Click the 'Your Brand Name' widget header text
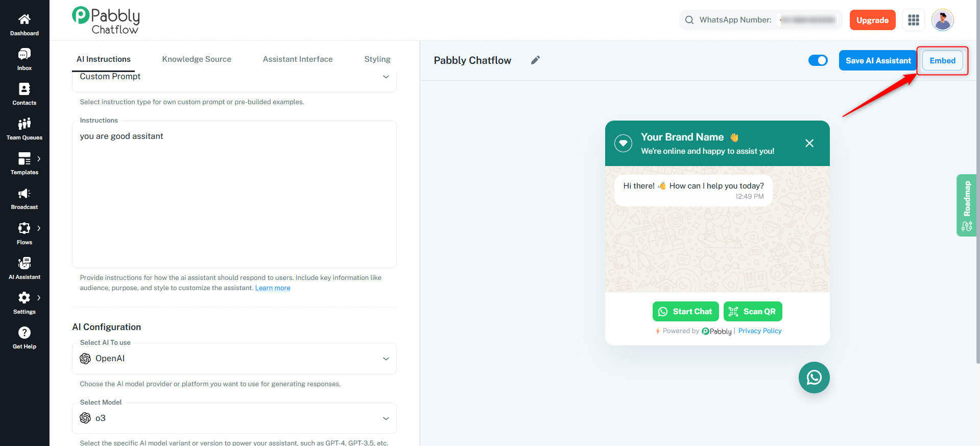This screenshot has width=980, height=446. pos(682,137)
